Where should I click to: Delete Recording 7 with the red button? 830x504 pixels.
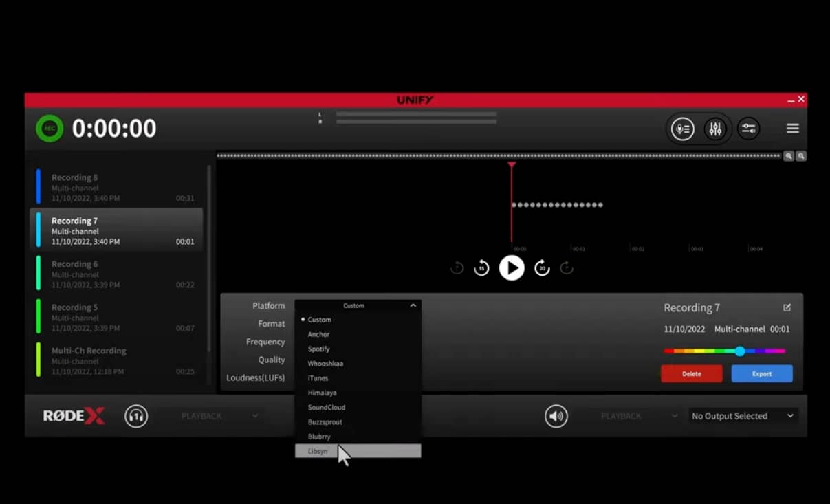point(692,374)
